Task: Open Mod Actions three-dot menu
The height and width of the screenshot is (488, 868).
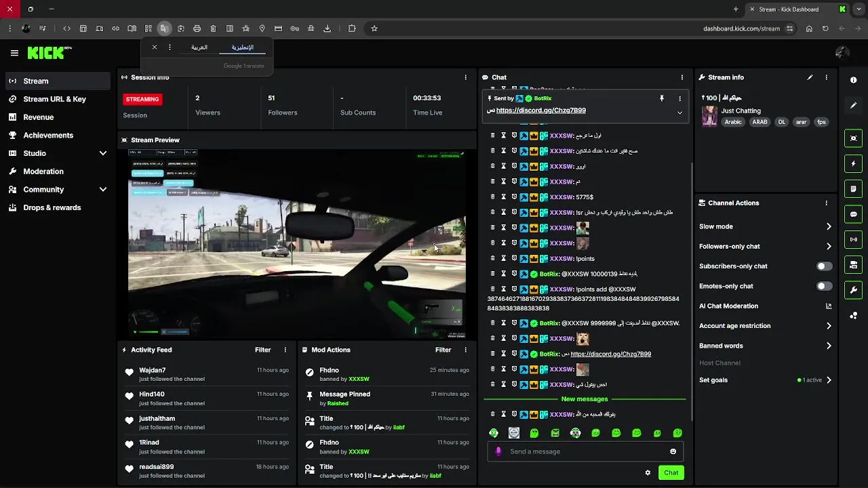Action: click(465, 350)
